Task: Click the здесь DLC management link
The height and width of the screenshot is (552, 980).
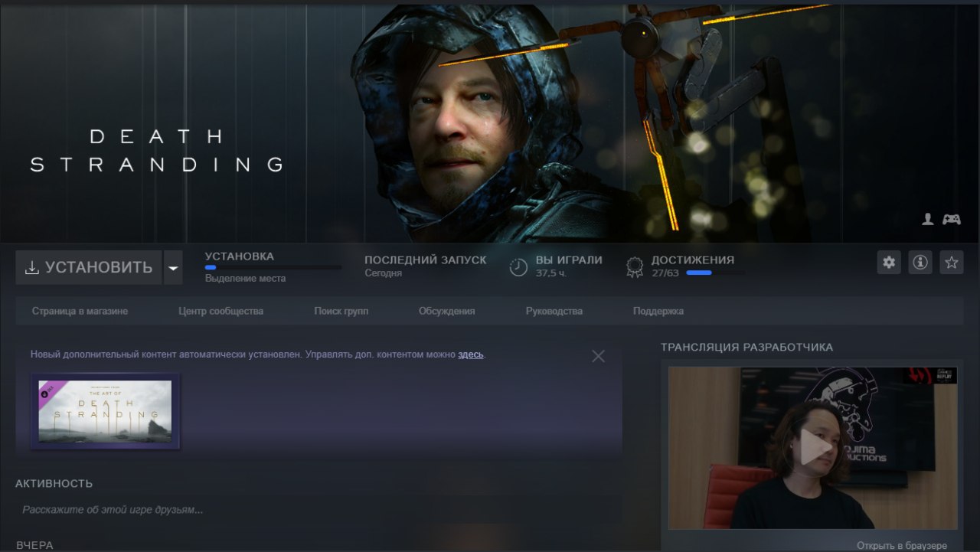Action: coord(471,354)
